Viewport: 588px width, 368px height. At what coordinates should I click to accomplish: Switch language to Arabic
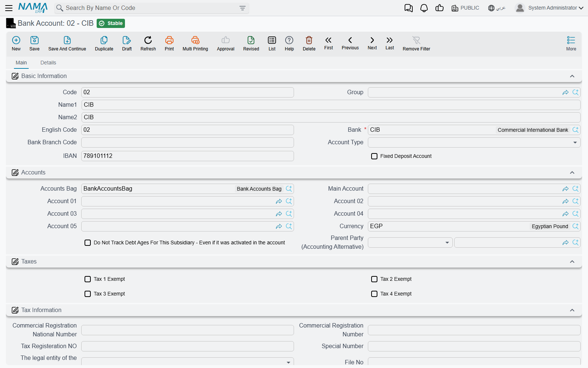tap(497, 8)
